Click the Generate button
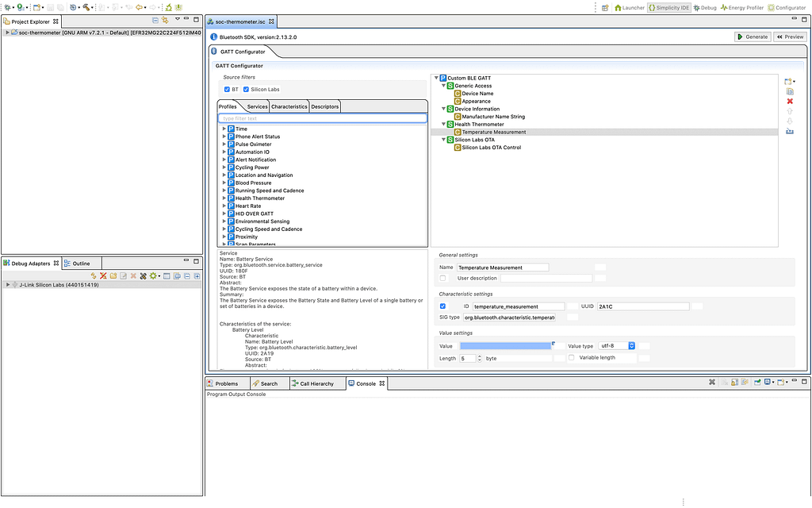 [x=753, y=37]
